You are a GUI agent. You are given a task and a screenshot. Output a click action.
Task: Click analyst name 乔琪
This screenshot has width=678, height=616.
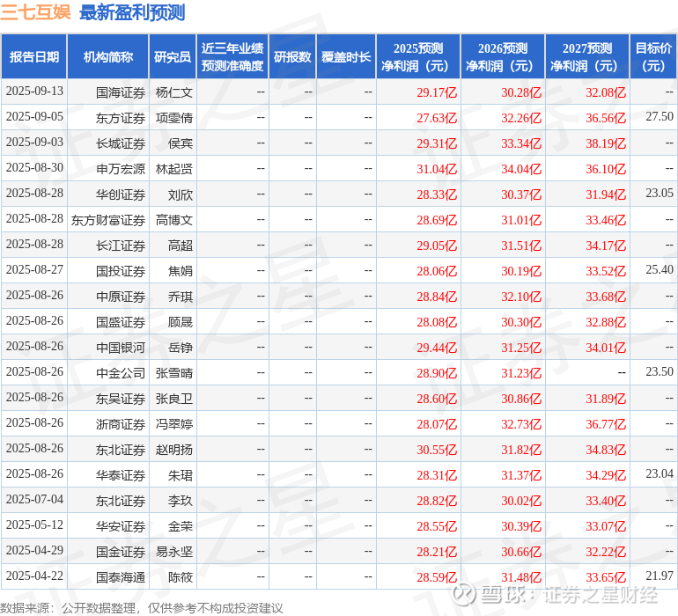[x=181, y=297]
